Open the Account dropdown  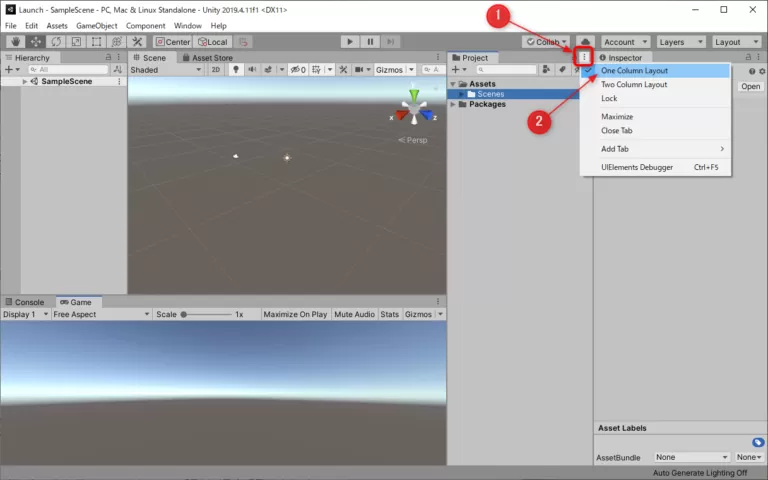click(x=625, y=42)
